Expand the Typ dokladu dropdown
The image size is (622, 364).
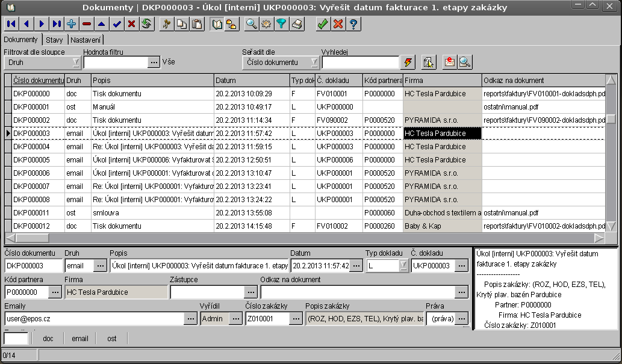[403, 265]
